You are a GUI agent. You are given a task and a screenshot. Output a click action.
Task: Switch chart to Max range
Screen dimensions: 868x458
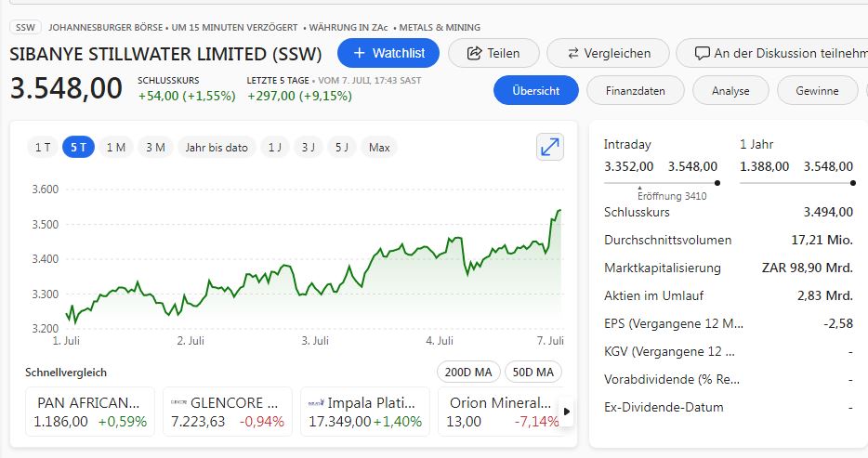379,147
